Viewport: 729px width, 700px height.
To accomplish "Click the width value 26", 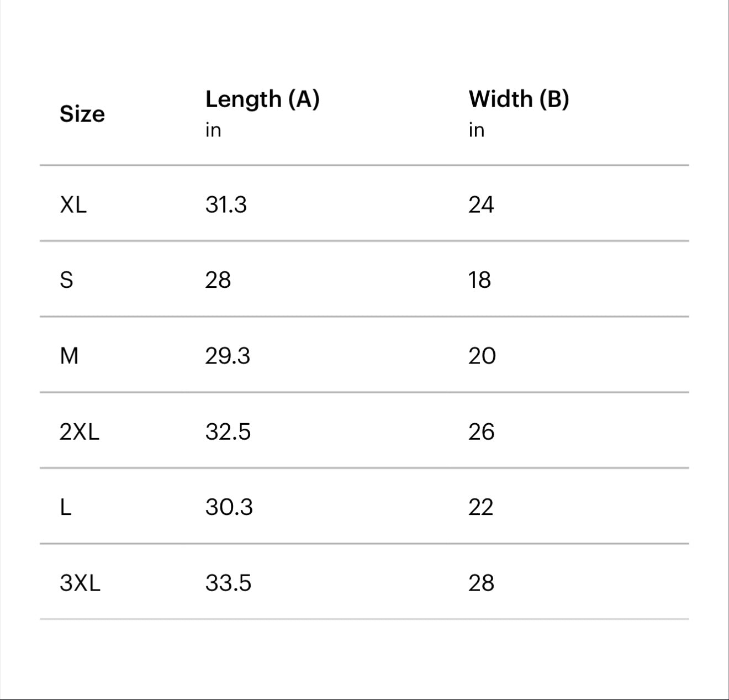I will tap(481, 431).
